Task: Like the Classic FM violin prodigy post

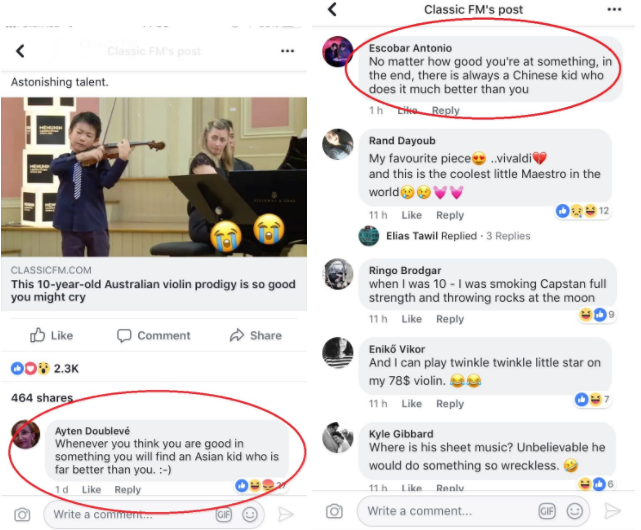Action: pyautogui.click(x=52, y=335)
